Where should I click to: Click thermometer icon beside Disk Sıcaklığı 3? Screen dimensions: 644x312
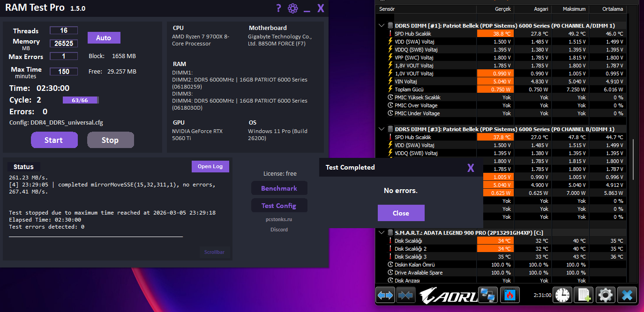coord(390,257)
